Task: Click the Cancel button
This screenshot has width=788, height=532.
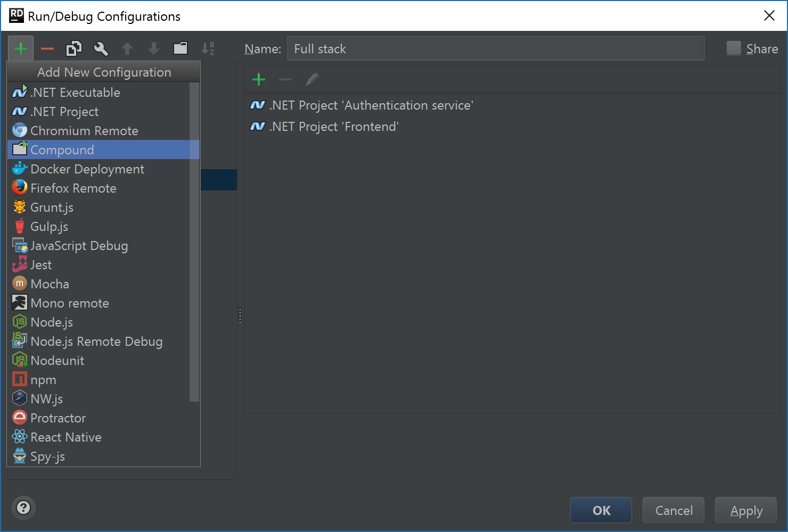Action: pos(674,510)
